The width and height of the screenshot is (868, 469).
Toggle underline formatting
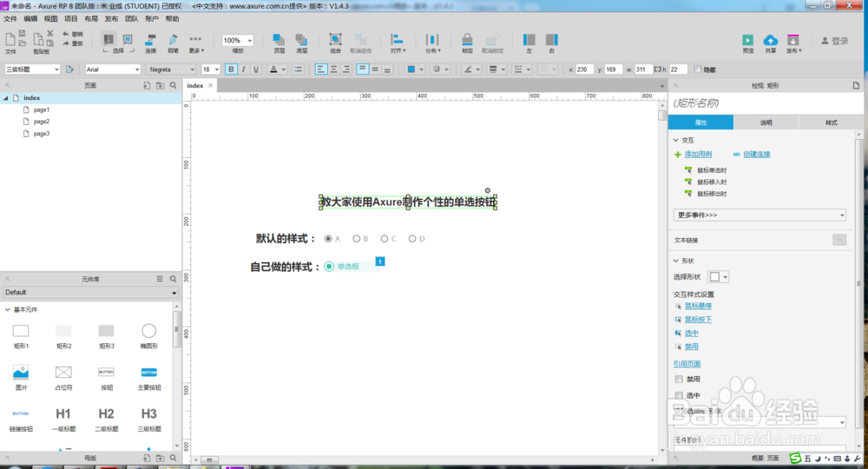pyautogui.click(x=256, y=69)
